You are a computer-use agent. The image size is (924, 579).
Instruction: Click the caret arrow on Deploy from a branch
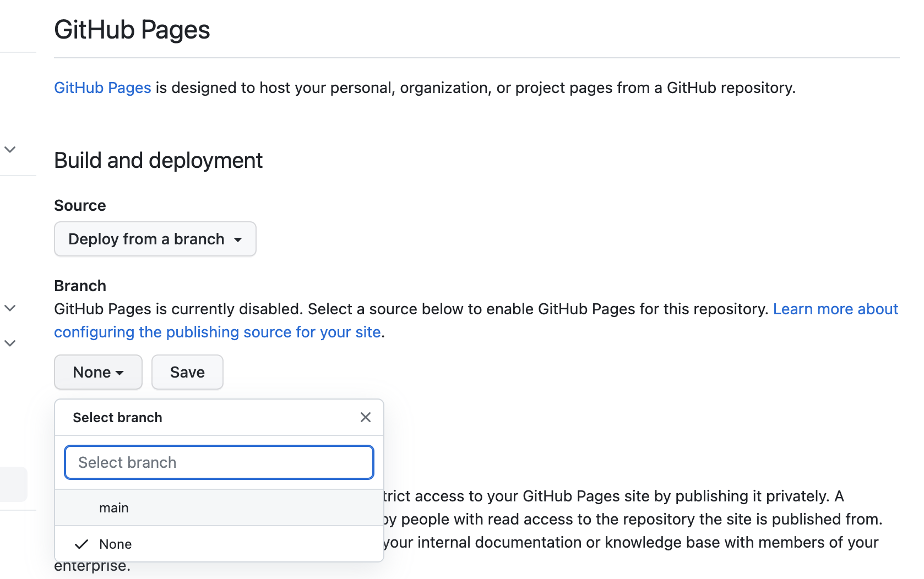[x=238, y=240]
